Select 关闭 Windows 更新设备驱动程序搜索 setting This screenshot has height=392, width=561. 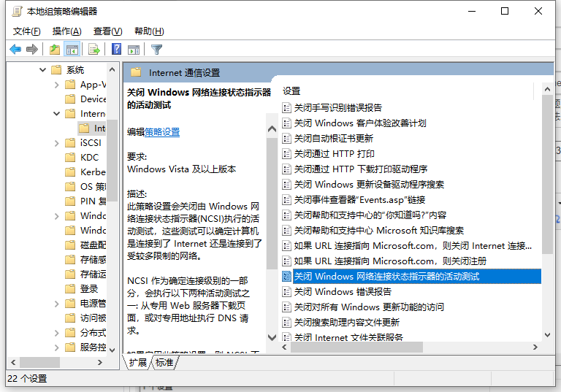[369, 185]
